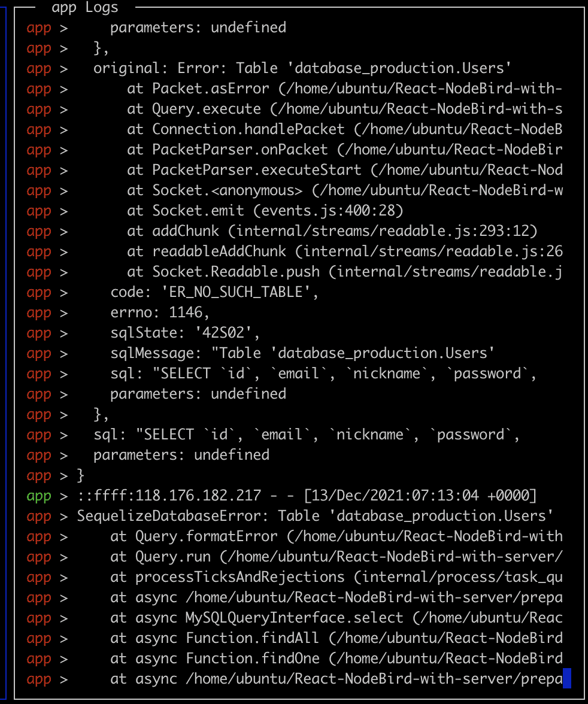Click the errno 1146 line
The image size is (588, 704).
(x=160, y=312)
